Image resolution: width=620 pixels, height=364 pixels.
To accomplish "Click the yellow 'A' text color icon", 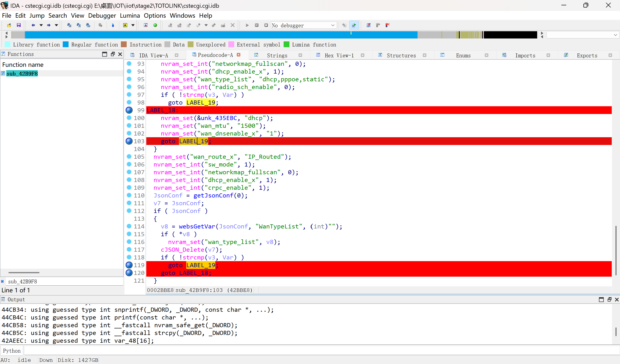I will (x=125, y=25).
